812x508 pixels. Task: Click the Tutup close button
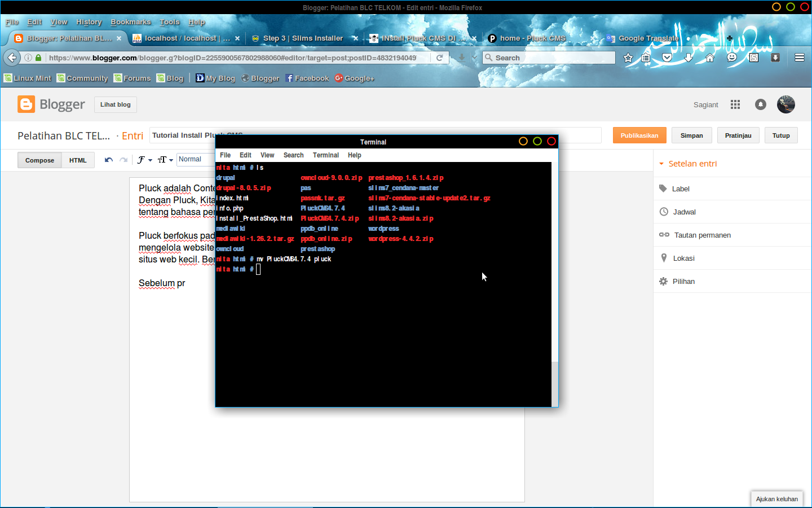[x=781, y=135]
